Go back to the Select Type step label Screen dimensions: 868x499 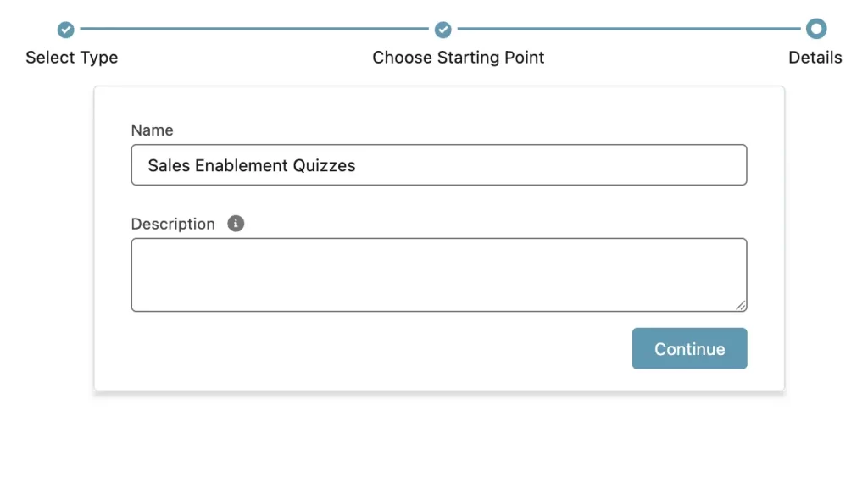coord(72,58)
